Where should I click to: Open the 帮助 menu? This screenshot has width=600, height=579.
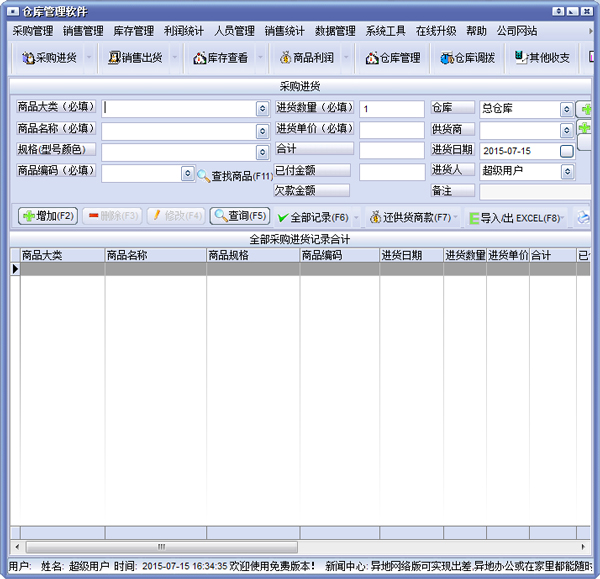click(x=476, y=31)
